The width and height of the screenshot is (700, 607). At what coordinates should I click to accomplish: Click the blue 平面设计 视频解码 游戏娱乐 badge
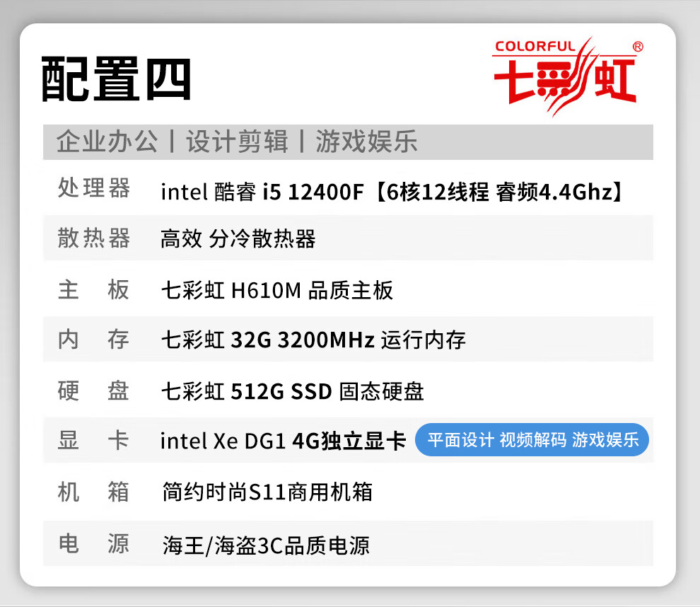(532, 440)
